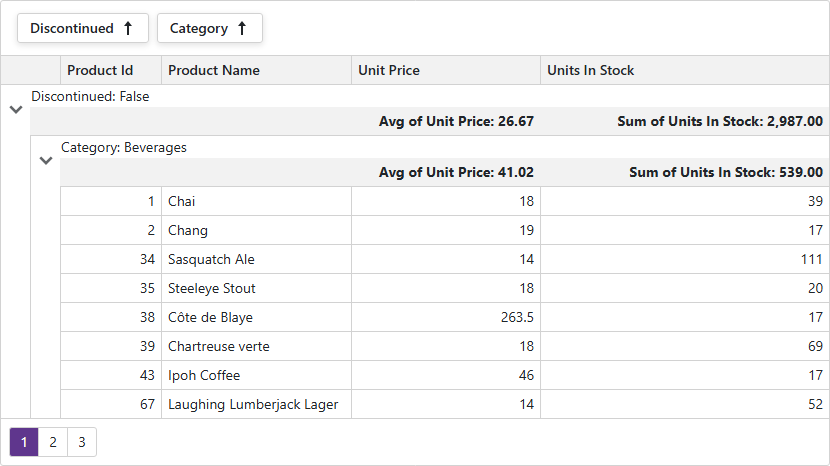Collapse the Discontinued: False group
830x466 pixels.
point(16,110)
